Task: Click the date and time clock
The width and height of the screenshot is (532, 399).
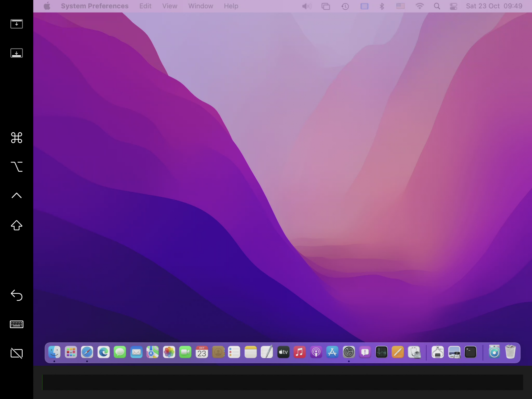Action: point(494,6)
